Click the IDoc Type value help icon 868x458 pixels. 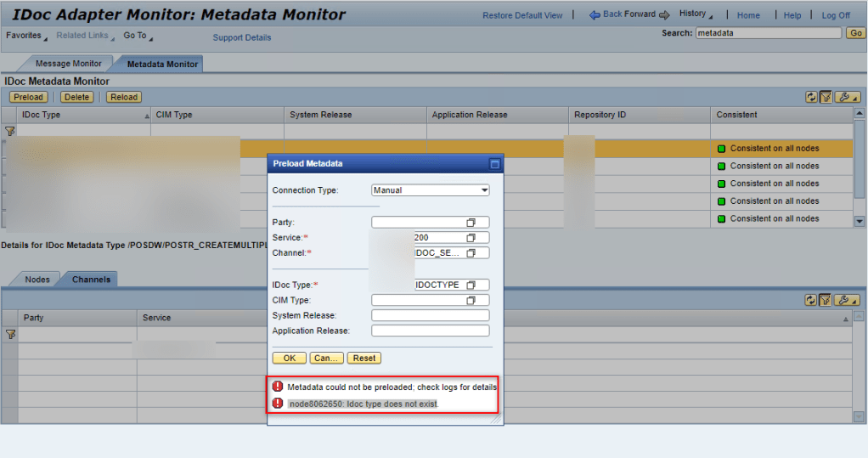pyautogui.click(x=471, y=285)
